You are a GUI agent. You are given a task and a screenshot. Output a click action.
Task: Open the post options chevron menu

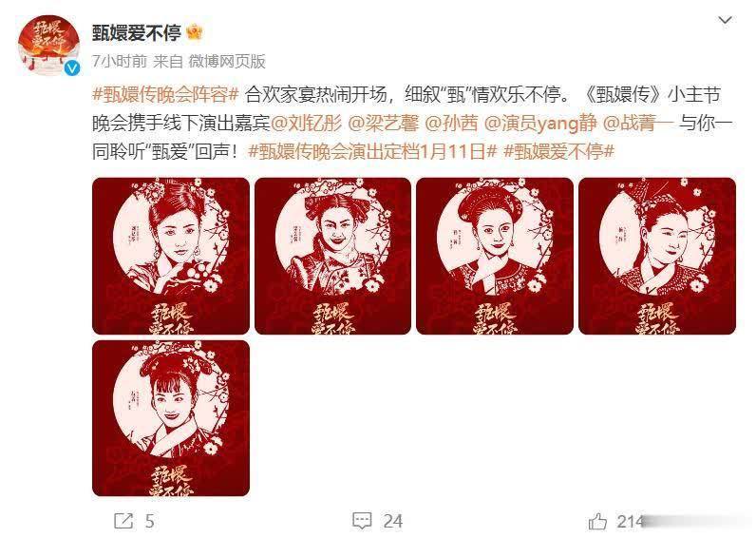tap(726, 20)
